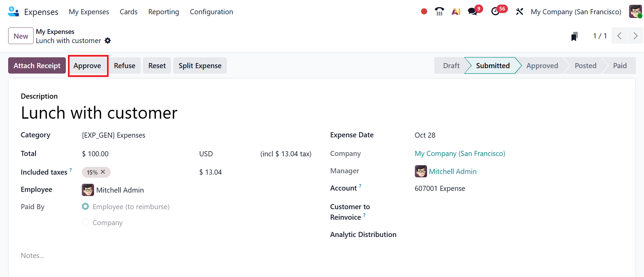Click the gear icon beside Lunch with customer

[x=108, y=41]
